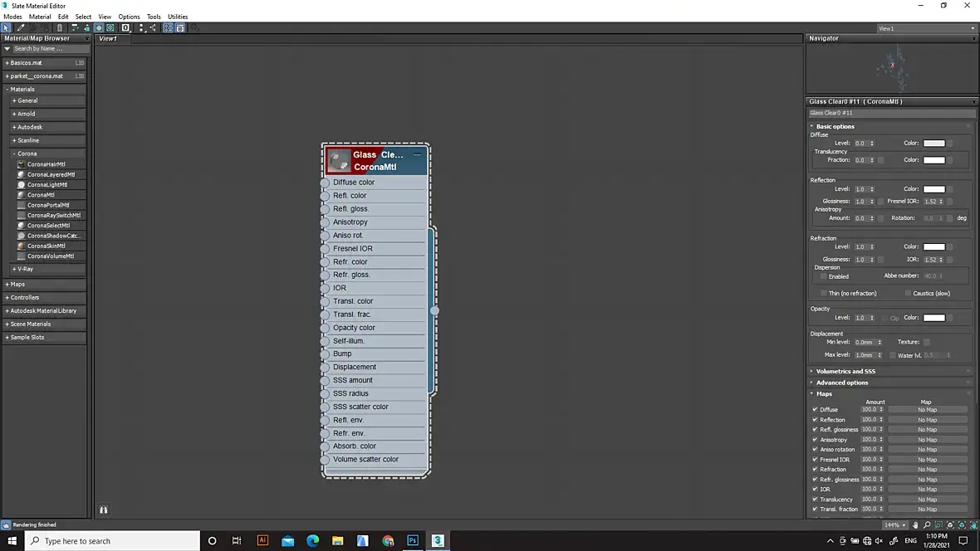Expand the General materials group

[x=48, y=100]
